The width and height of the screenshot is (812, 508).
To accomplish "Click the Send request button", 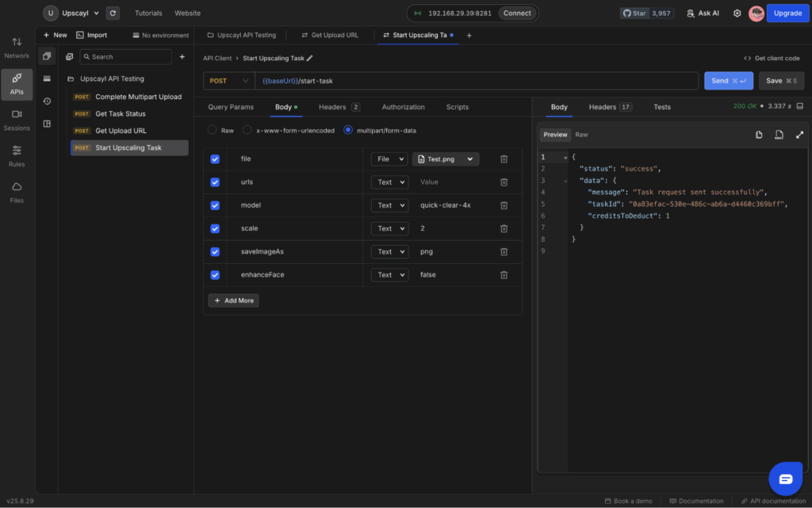I will pos(728,81).
